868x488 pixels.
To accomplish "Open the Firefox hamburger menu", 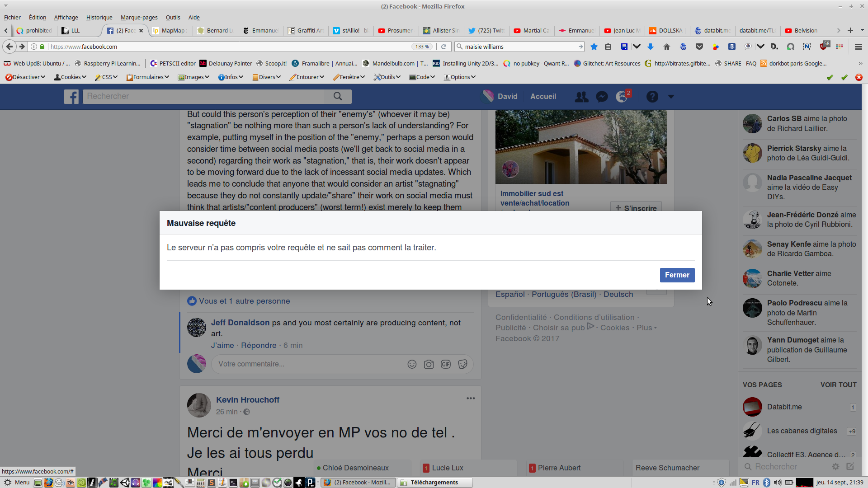I will click(x=859, y=47).
